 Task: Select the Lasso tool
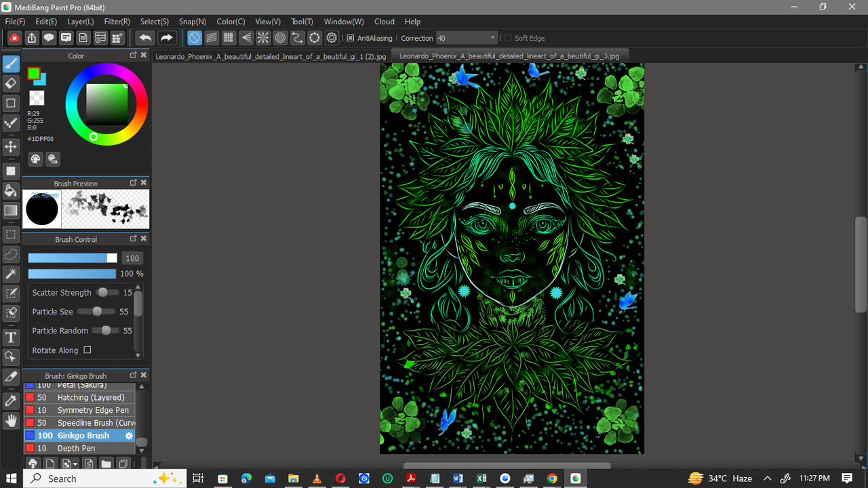11,254
